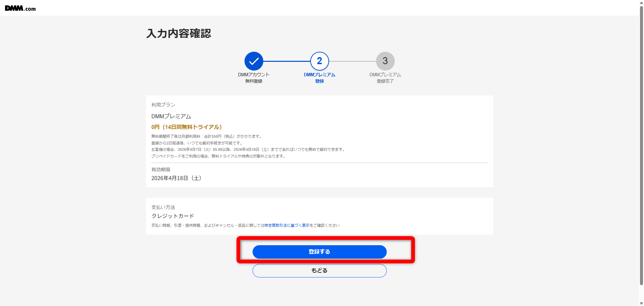
Task: Click the DMMアカウント無料登録 step label
Action: point(254,78)
